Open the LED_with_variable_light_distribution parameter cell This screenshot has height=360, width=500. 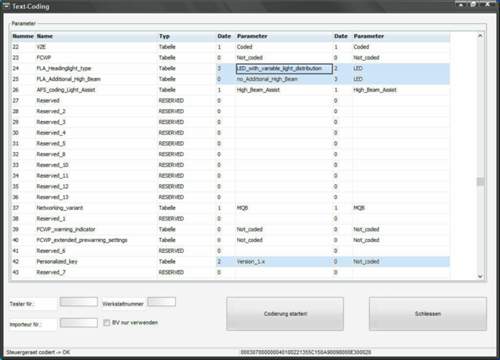284,69
